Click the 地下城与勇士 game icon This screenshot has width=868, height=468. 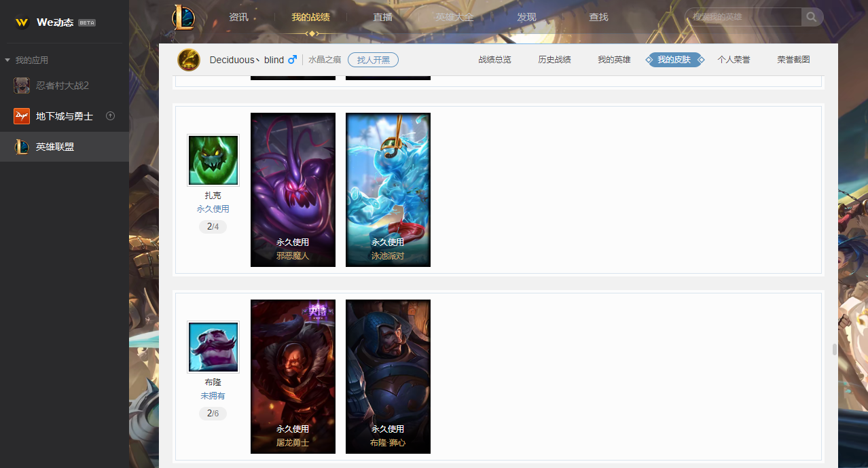point(22,116)
